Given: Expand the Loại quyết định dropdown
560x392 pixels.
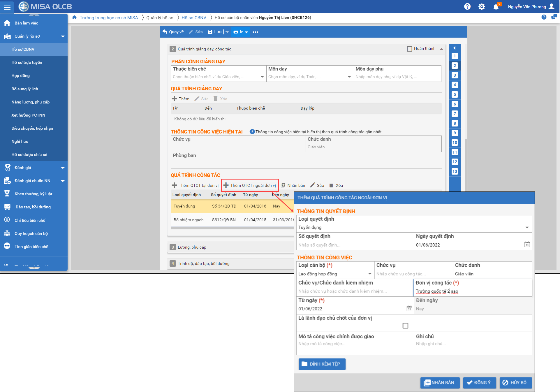Looking at the screenshot, I should tap(527, 227).
